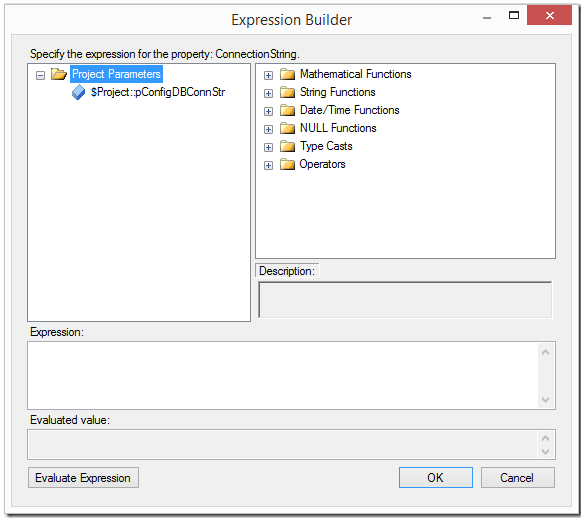The width and height of the screenshot is (585, 522).
Task: Click the Evaluated value scroll up arrow
Action: 545,438
